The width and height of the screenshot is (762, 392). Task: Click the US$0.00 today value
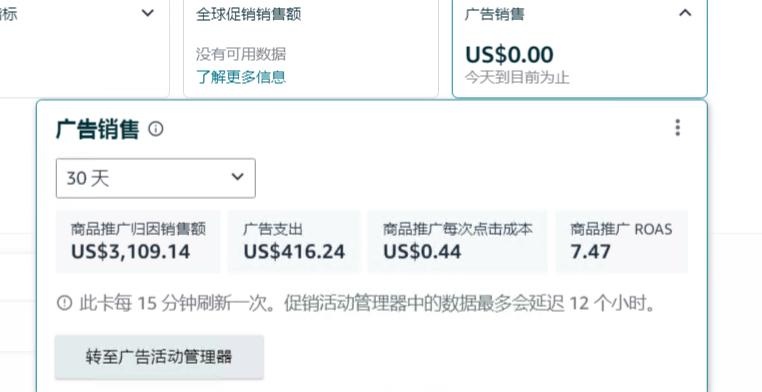pyautogui.click(x=509, y=54)
